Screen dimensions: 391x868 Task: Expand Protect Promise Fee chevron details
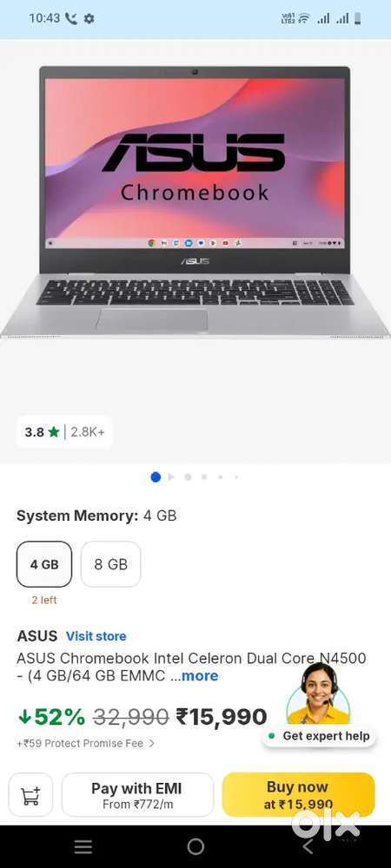[x=152, y=744]
